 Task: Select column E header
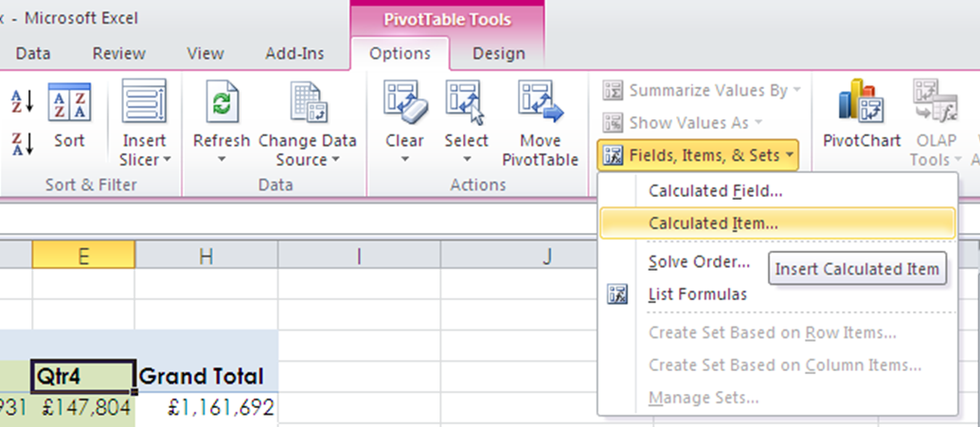coord(83,255)
